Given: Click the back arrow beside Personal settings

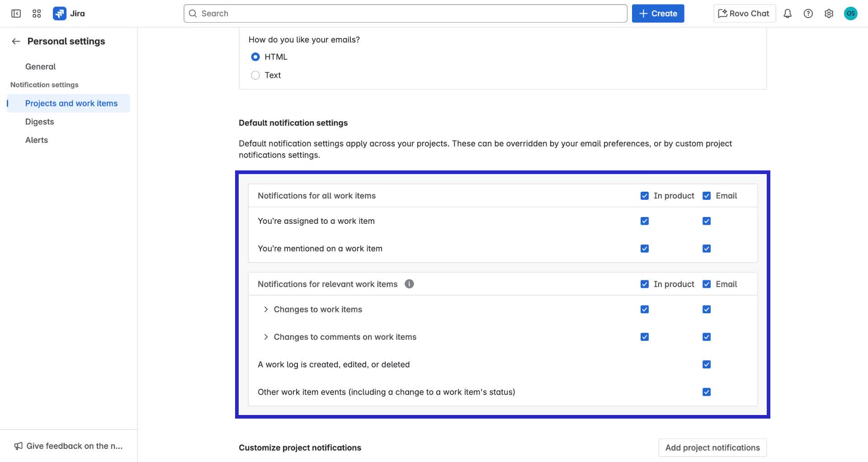Looking at the screenshot, I should (15, 41).
